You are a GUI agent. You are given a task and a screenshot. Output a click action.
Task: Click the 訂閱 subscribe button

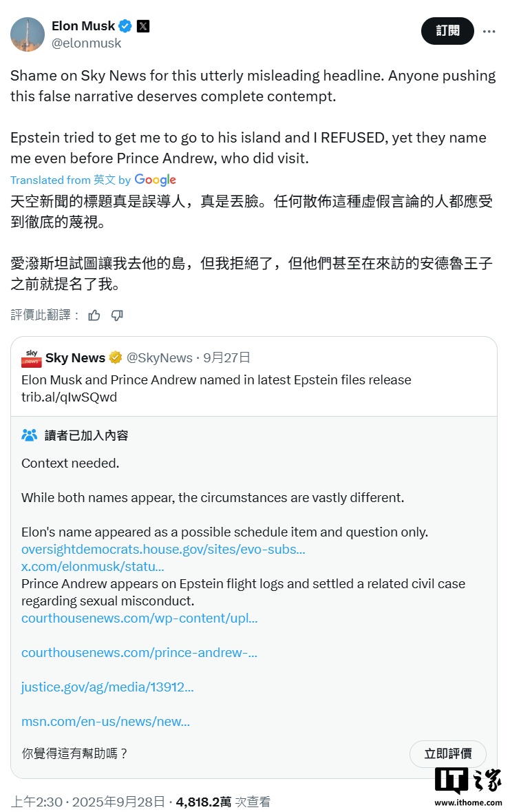[447, 31]
